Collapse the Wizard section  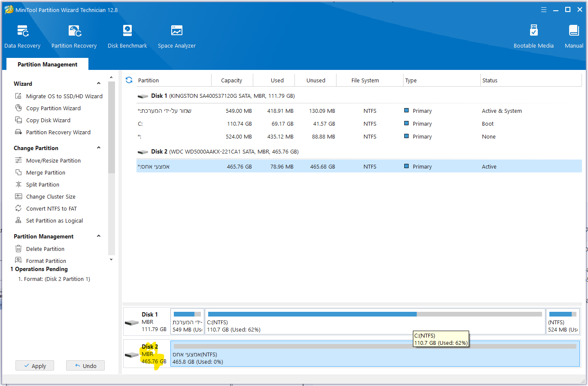(99, 84)
